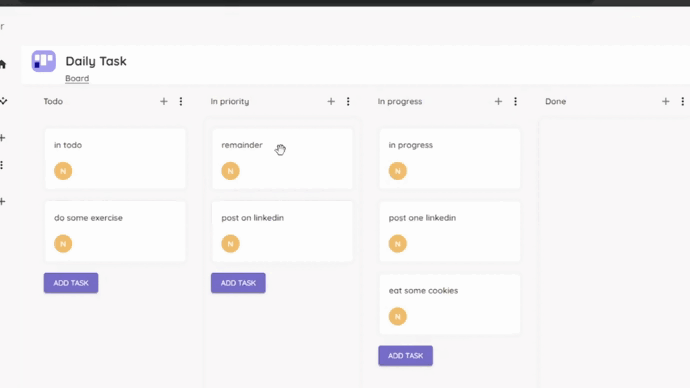The image size is (690, 388).
Task: Click ADD TASK button under In priority
Action: [x=238, y=283]
